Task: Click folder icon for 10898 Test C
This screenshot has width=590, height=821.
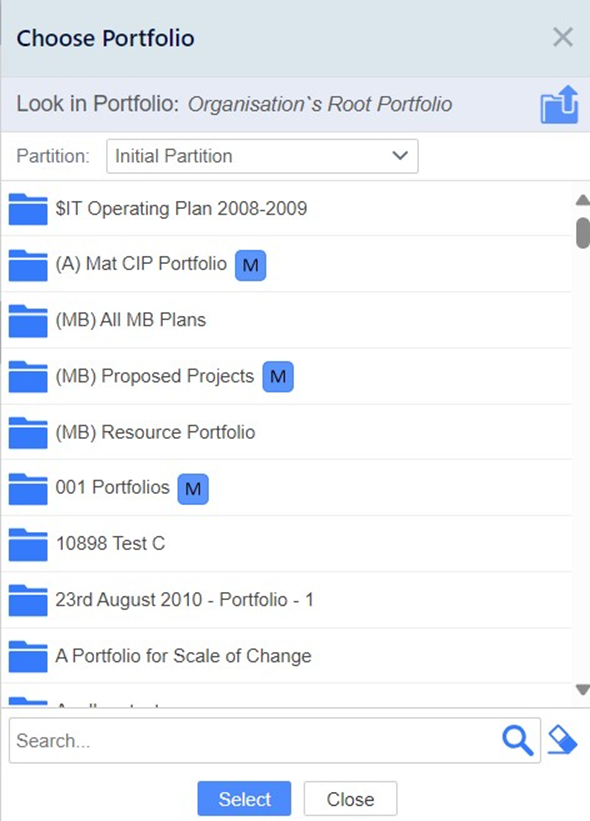Action: pos(28,545)
